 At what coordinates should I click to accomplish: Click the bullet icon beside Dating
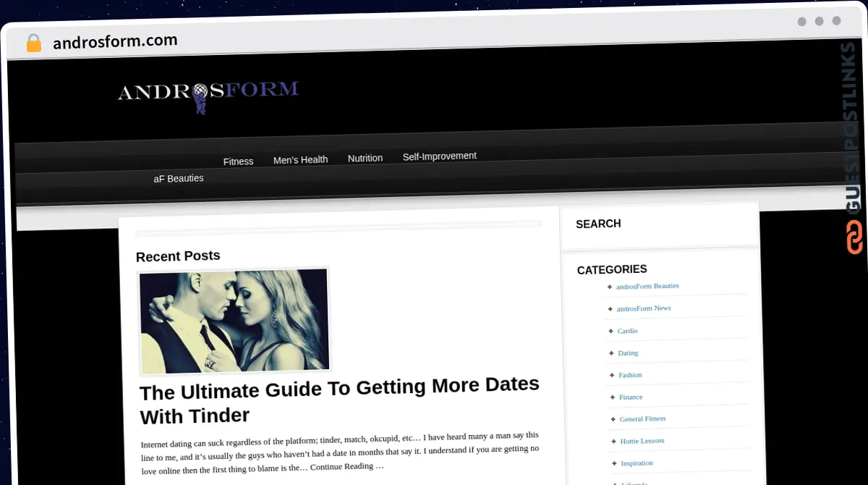click(611, 354)
